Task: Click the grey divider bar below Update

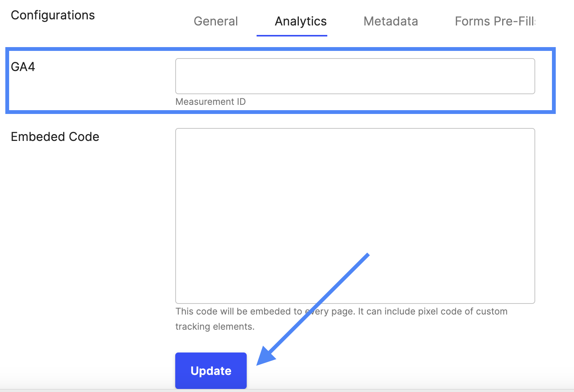Action: click(287, 390)
